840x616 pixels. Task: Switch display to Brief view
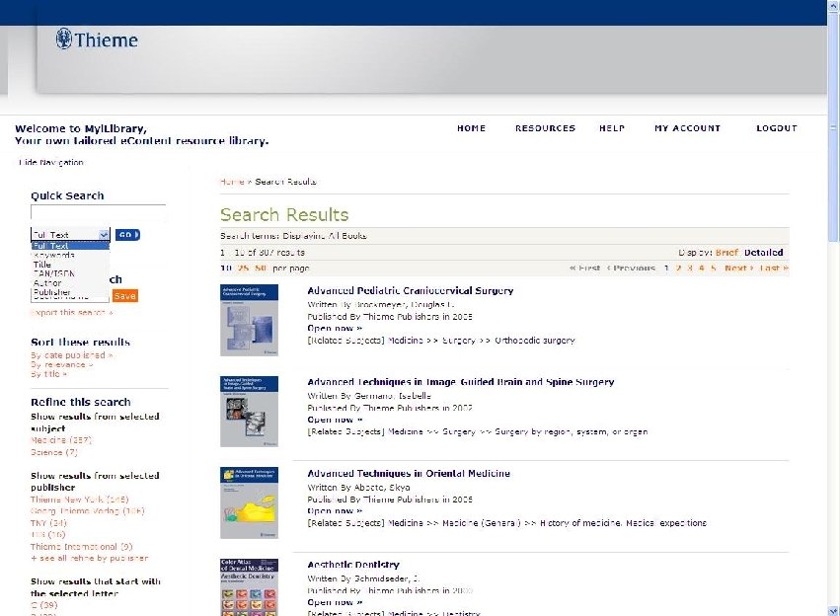click(726, 253)
